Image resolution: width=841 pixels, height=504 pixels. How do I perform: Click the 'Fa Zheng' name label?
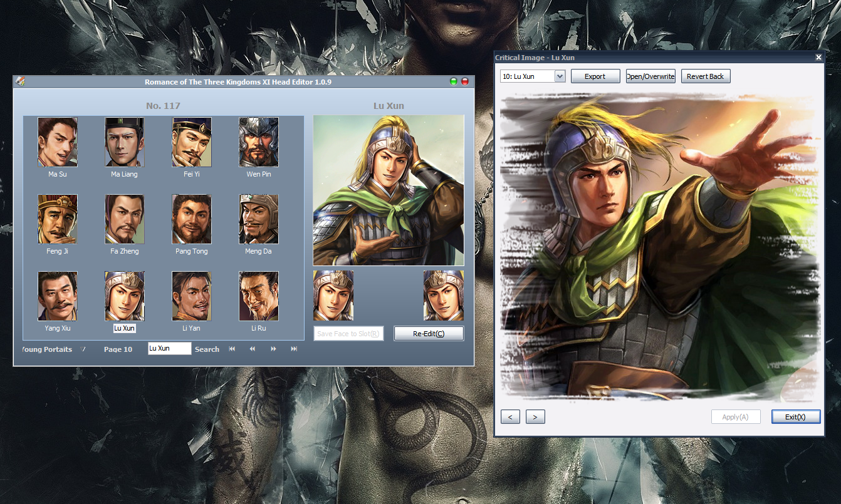point(125,251)
